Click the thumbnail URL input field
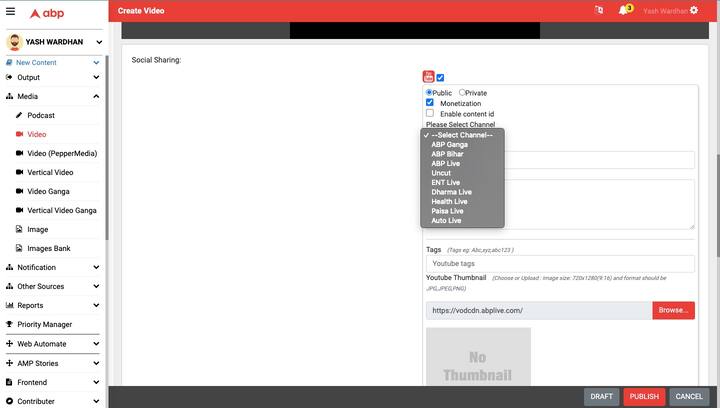 click(539, 310)
